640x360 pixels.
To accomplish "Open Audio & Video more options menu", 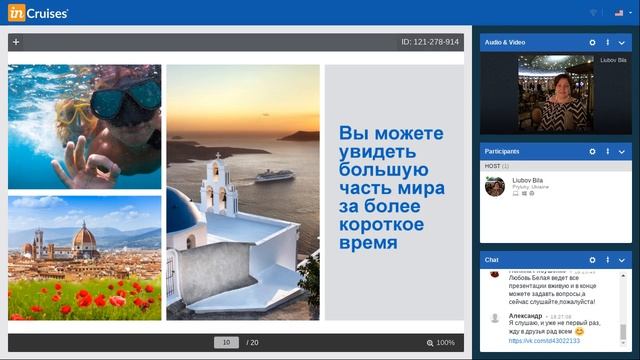I will (x=607, y=42).
